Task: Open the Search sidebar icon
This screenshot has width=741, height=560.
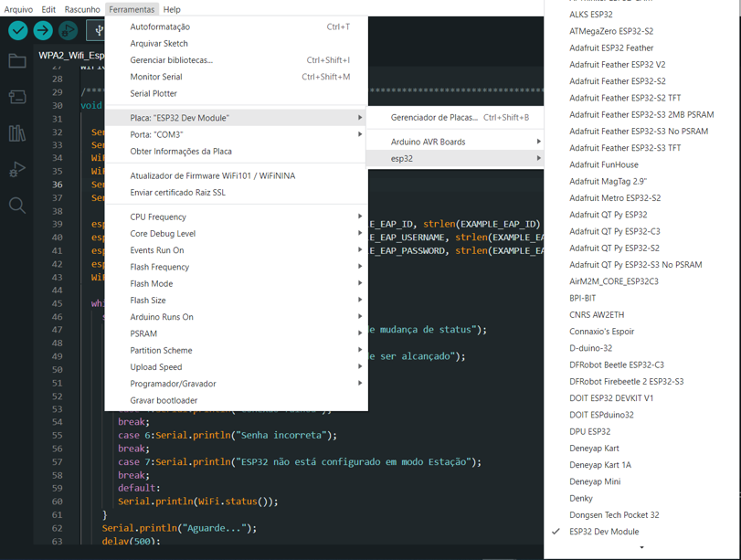Action: pyautogui.click(x=16, y=204)
